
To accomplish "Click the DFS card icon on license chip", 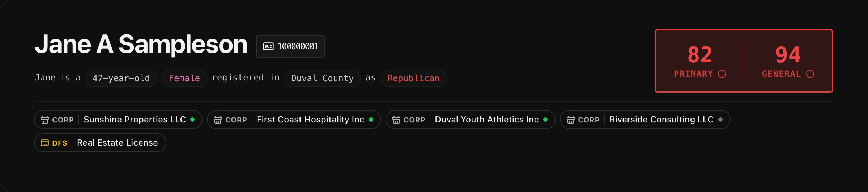I will pos(45,143).
